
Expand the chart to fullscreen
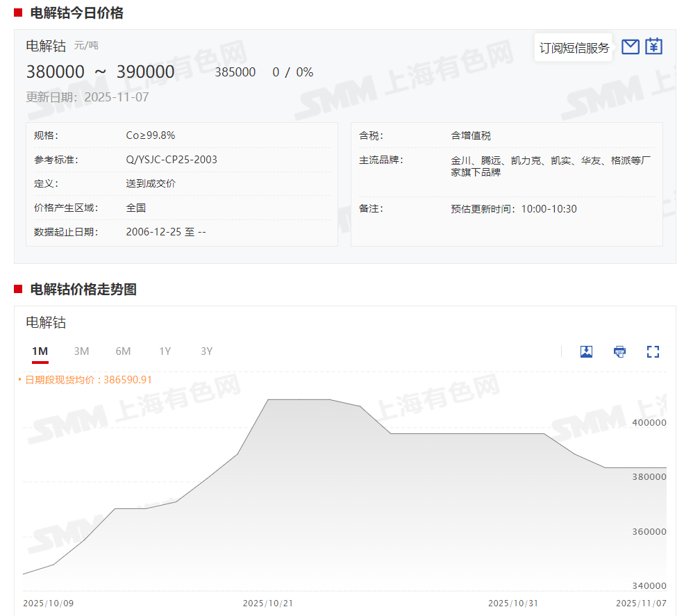pos(653,351)
